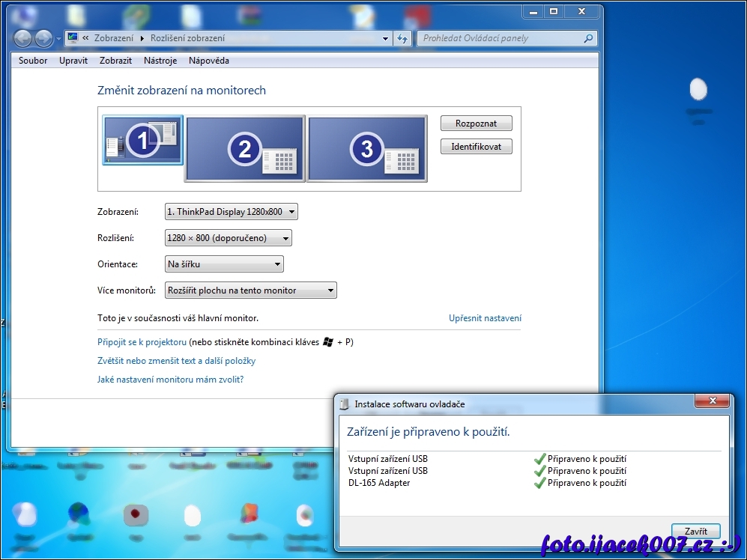Select monitor 1 thumbnail
Screen dimensions: 747x560
coord(142,140)
